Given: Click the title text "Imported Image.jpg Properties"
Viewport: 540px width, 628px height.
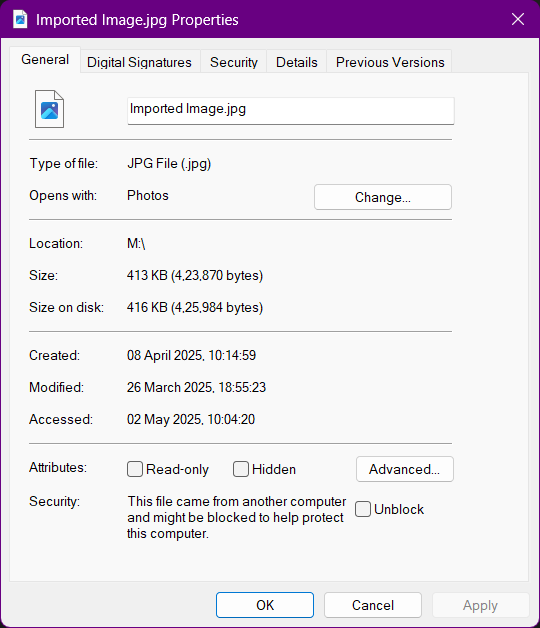Looking at the screenshot, I should (137, 20).
